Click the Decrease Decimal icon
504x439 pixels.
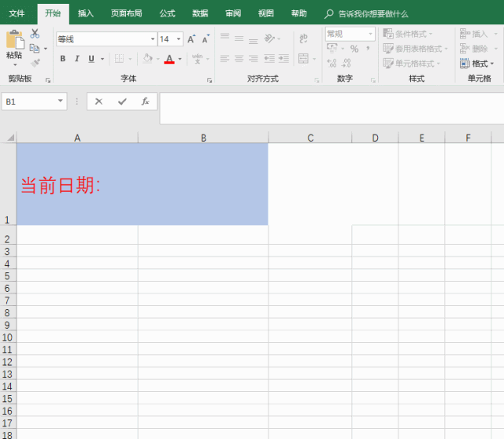pos(346,63)
